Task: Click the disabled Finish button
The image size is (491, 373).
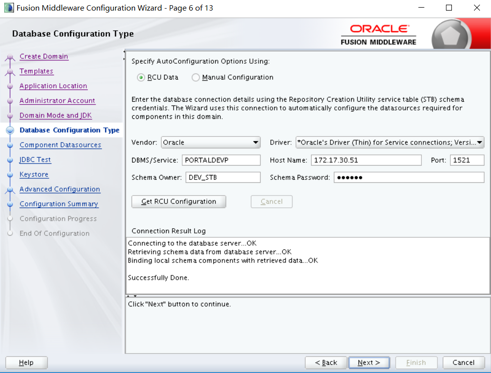Action: coord(416,362)
